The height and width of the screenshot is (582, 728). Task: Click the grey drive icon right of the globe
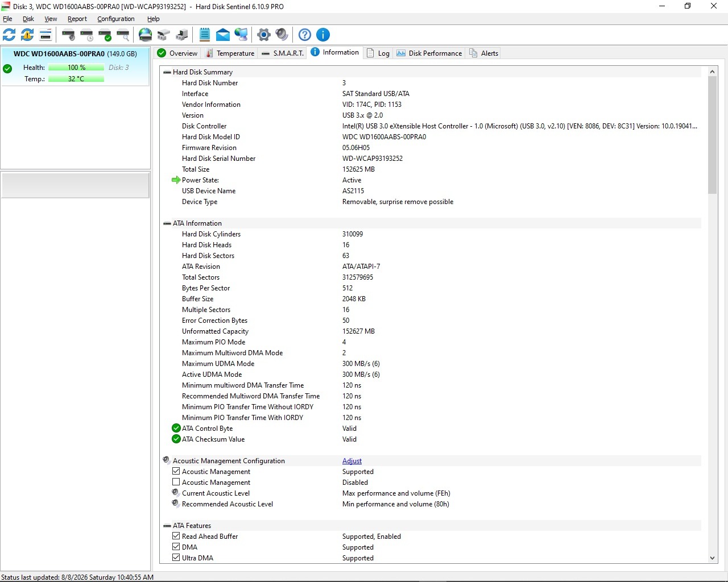click(x=164, y=35)
